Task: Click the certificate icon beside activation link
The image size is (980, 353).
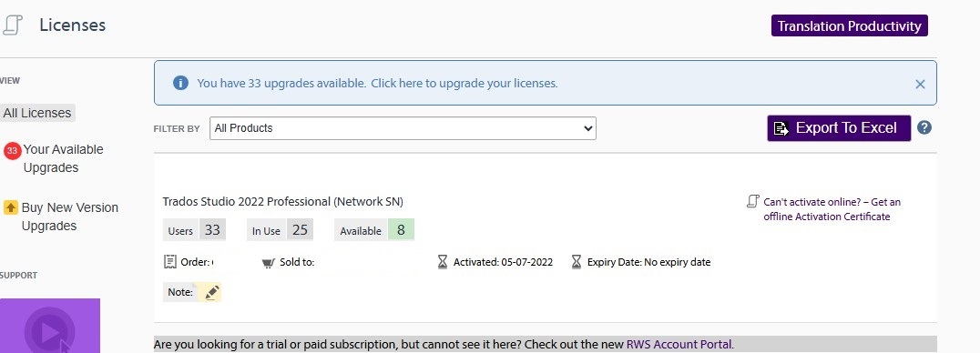Action: click(753, 202)
